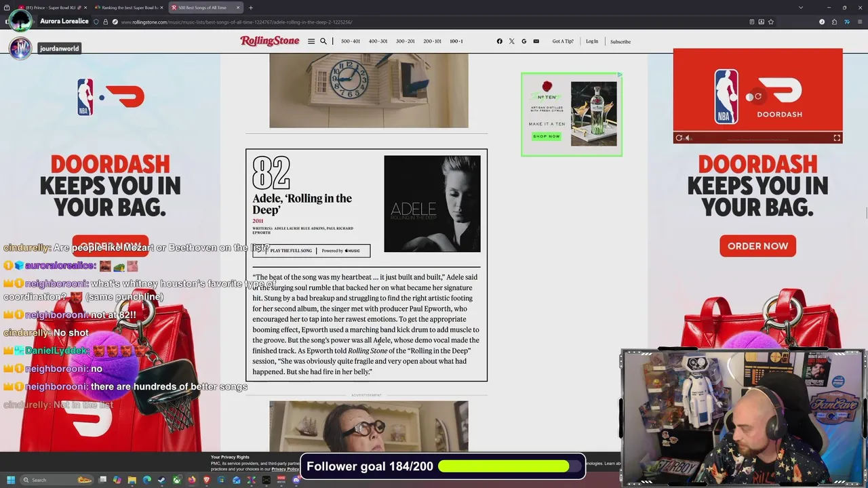
Task: Expand the DoorDash video to fullscreen
Action: pos(837,138)
